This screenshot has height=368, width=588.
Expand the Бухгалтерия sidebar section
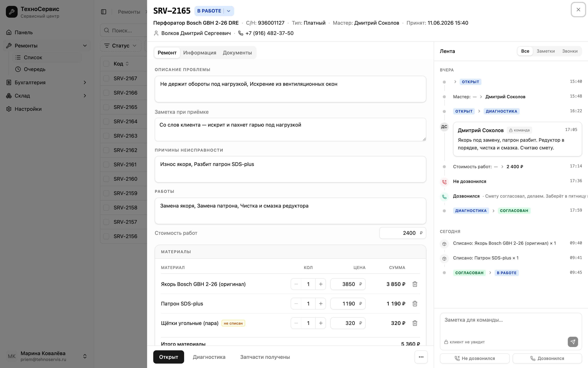(x=85, y=82)
